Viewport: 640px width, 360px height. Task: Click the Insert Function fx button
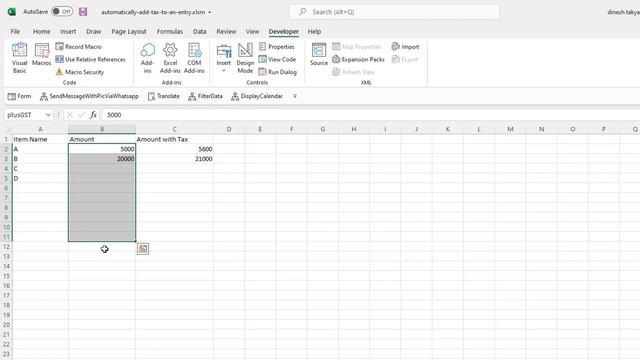93,115
